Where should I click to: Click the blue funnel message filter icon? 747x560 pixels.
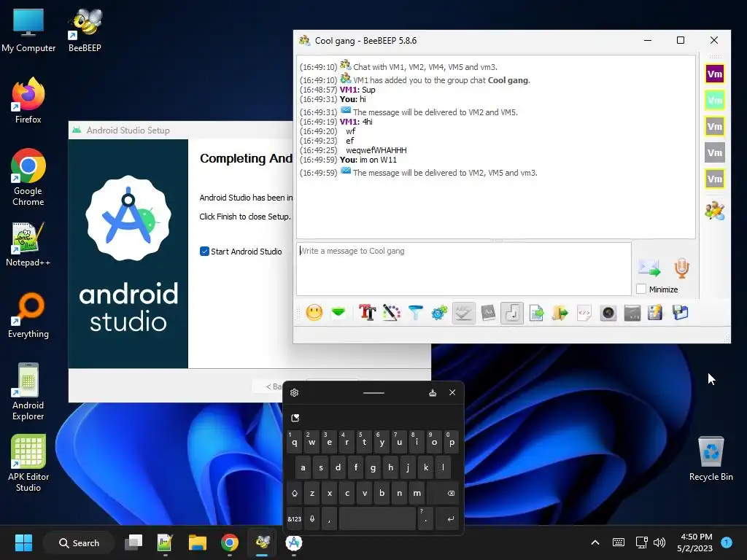415,313
